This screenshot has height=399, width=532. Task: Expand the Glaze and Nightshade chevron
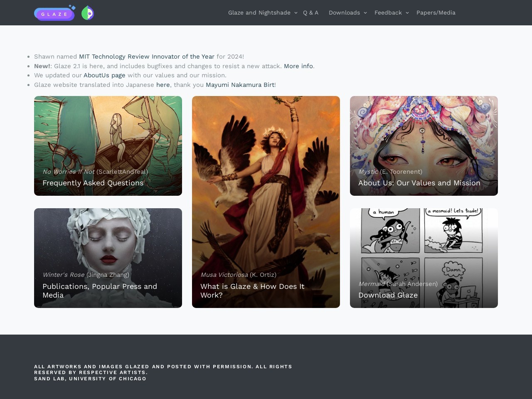(296, 13)
